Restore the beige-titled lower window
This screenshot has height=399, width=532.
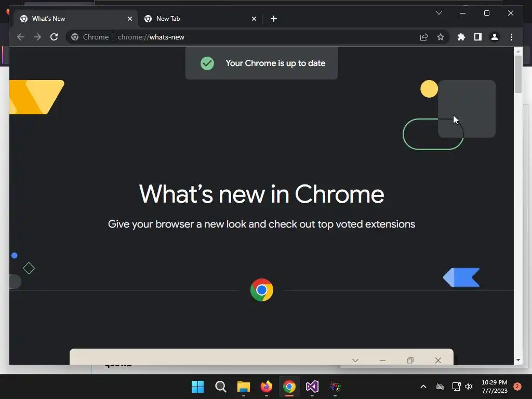point(410,361)
